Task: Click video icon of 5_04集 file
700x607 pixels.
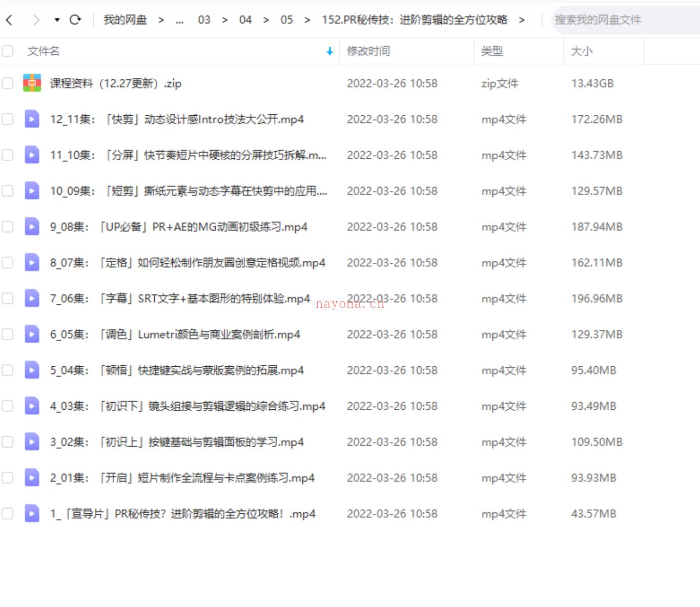Action: [32, 370]
